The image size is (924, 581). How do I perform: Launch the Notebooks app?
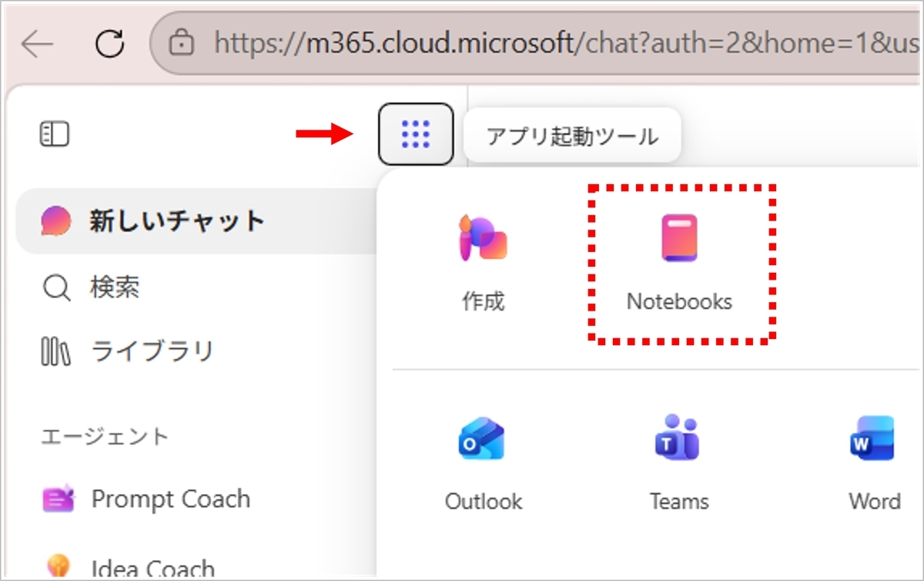pos(679,263)
